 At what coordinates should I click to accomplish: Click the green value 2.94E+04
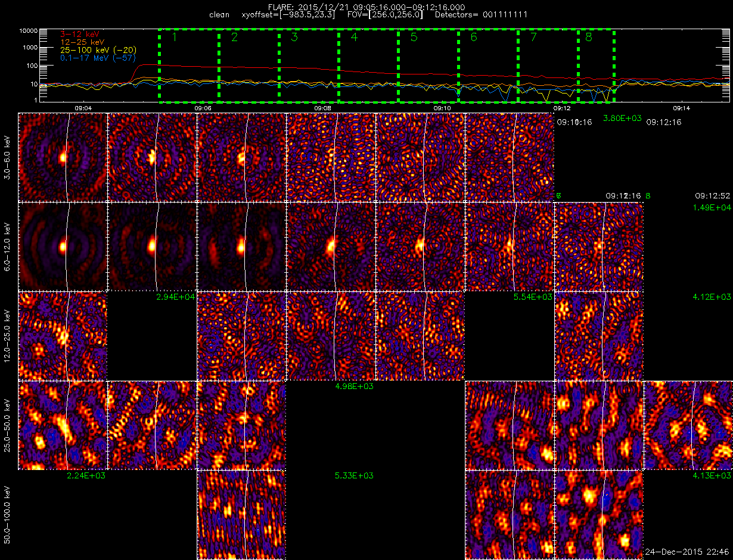pos(175,297)
